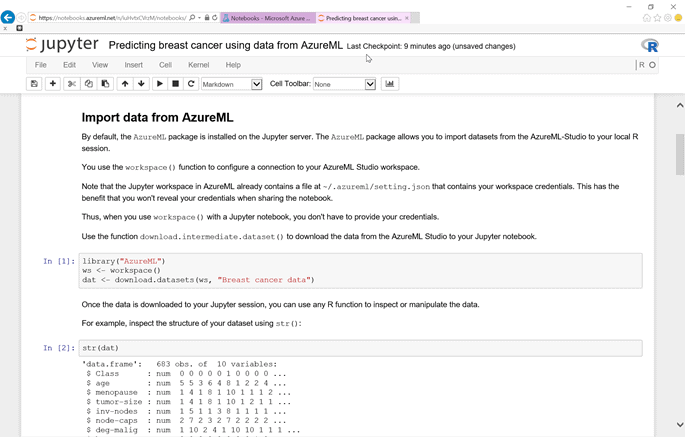Close the Predicting breast cancer tab

point(407,18)
